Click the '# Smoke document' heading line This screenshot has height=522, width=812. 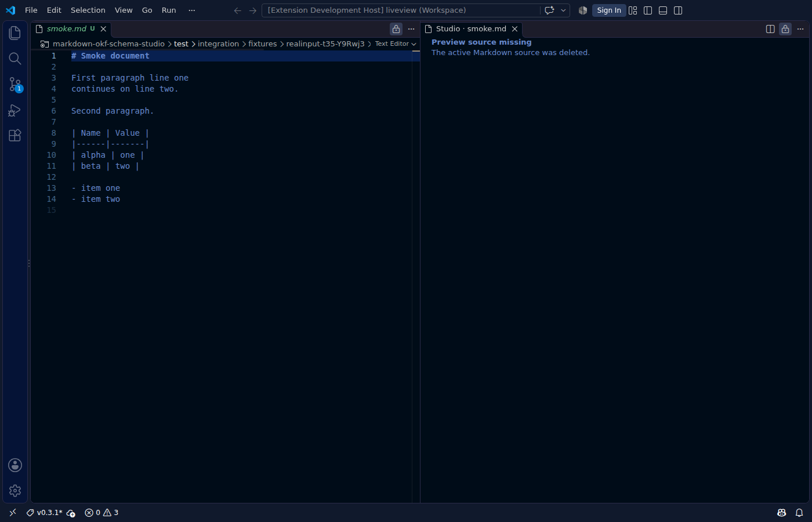(110, 56)
